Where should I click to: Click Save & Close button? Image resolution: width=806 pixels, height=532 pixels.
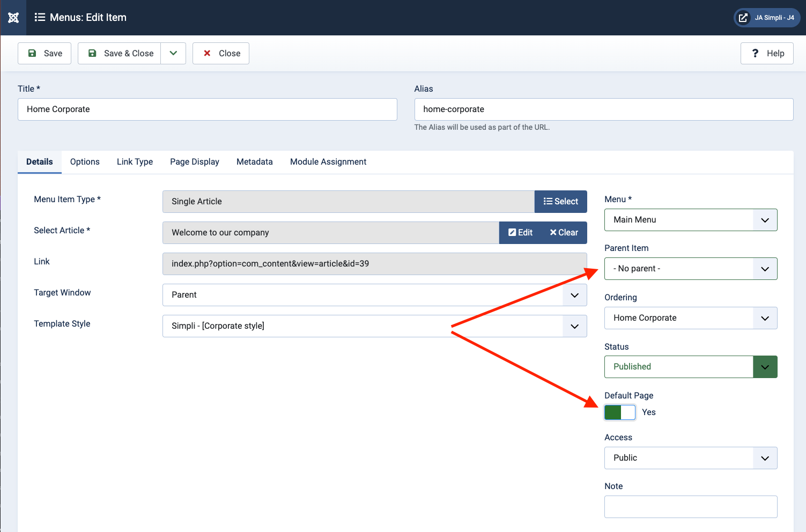(120, 54)
